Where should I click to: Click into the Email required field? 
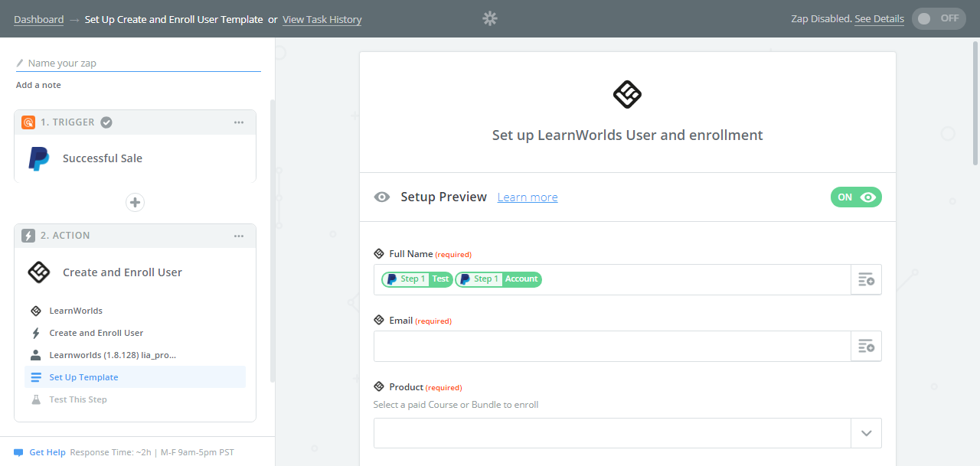(612, 346)
